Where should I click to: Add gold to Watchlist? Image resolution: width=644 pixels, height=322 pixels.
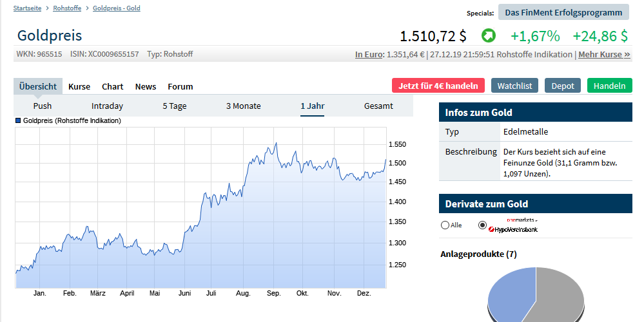click(514, 86)
